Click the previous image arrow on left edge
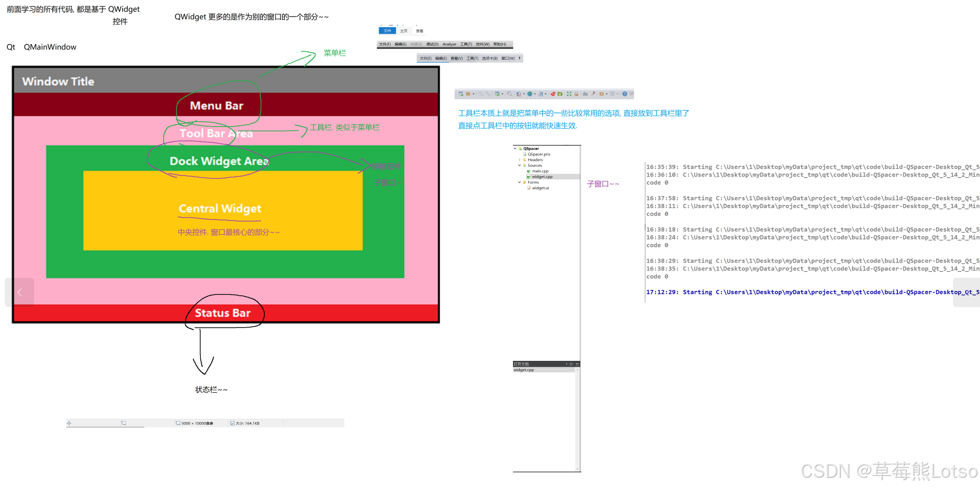The image size is (980, 488). point(20,292)
